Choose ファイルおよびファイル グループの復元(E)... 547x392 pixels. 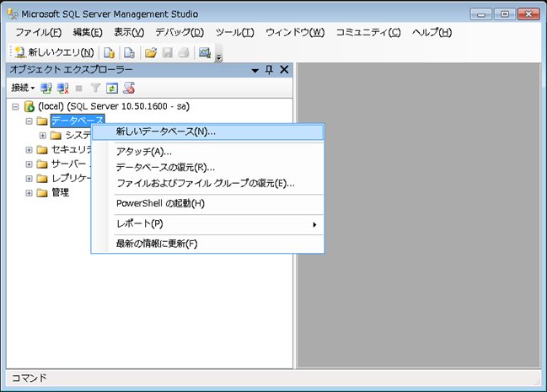(x=207, y=183)
